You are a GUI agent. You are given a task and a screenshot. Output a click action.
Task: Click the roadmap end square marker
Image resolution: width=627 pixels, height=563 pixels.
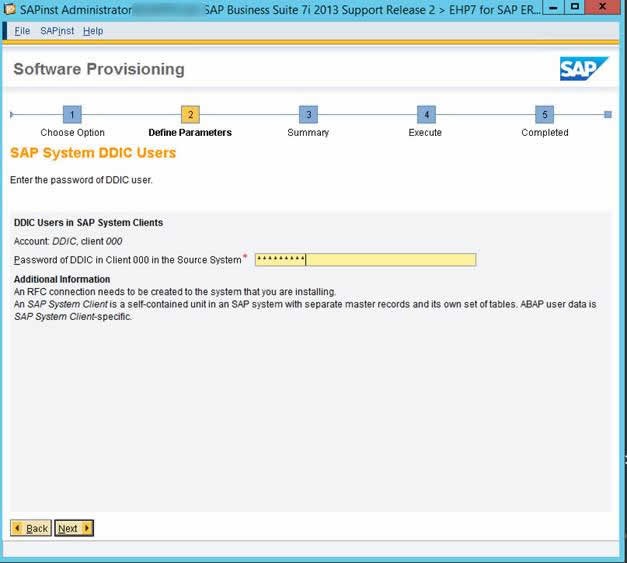coord(608,115)
